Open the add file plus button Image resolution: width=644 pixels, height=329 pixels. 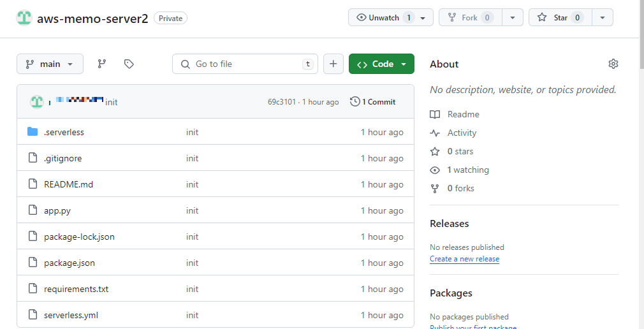333,64
